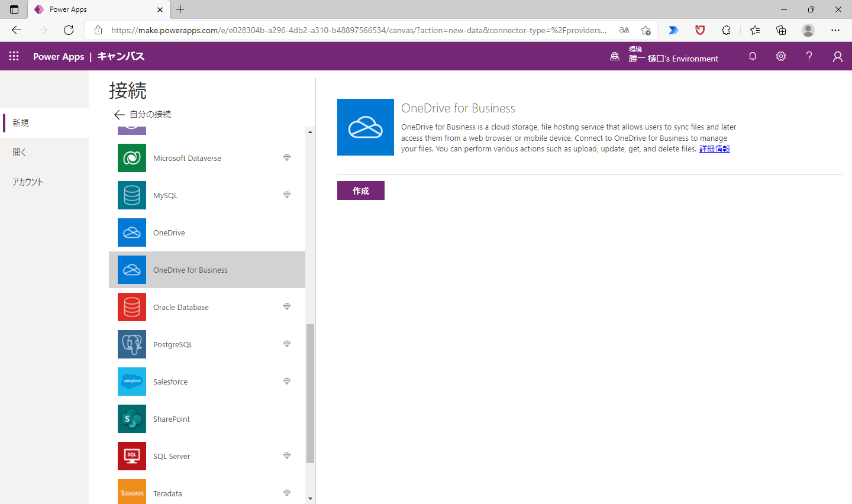Refresh the browser page
The image size is (852, 504).
click(x=69, y=30)
